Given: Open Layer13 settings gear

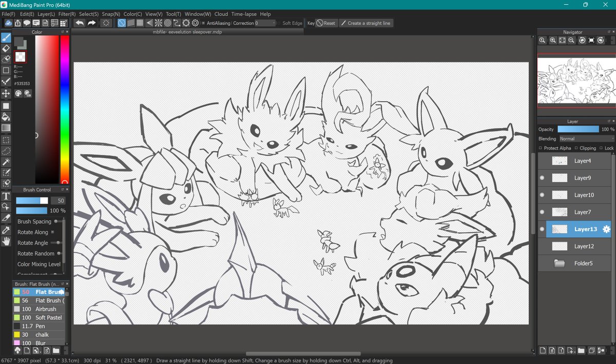Looking at the screenshot, I should pos(606,229).
